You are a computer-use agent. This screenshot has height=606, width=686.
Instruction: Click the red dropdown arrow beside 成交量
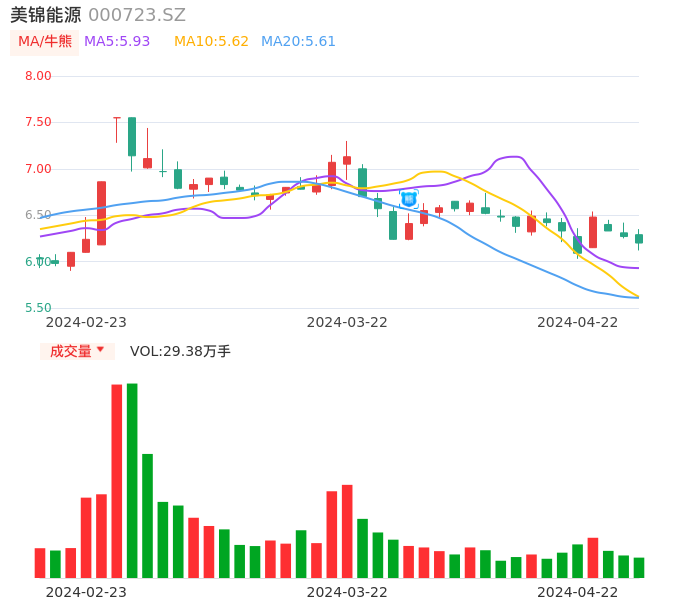[100, 350]
